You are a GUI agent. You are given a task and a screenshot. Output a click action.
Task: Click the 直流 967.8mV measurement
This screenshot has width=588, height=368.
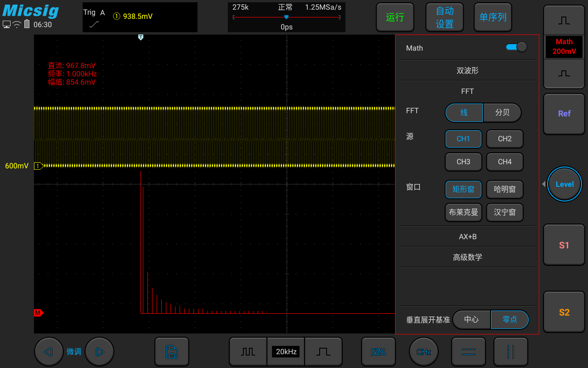click(x=72, y=66)
